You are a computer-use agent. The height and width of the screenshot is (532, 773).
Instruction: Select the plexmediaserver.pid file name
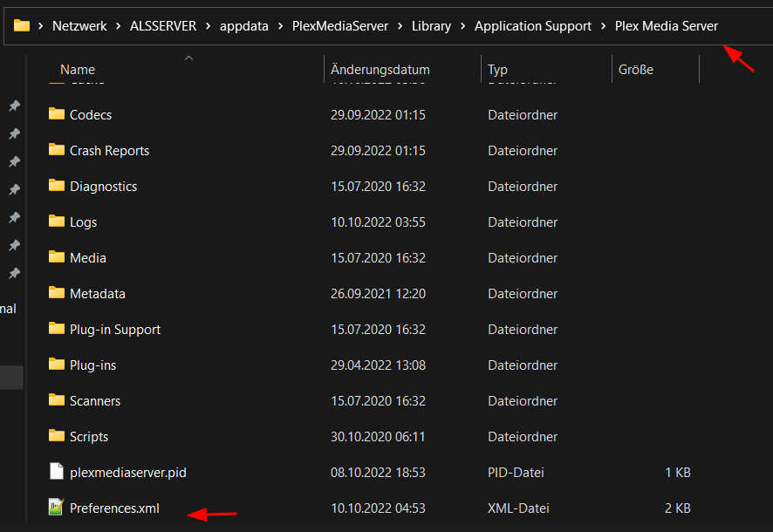click(x=128, y=473)
